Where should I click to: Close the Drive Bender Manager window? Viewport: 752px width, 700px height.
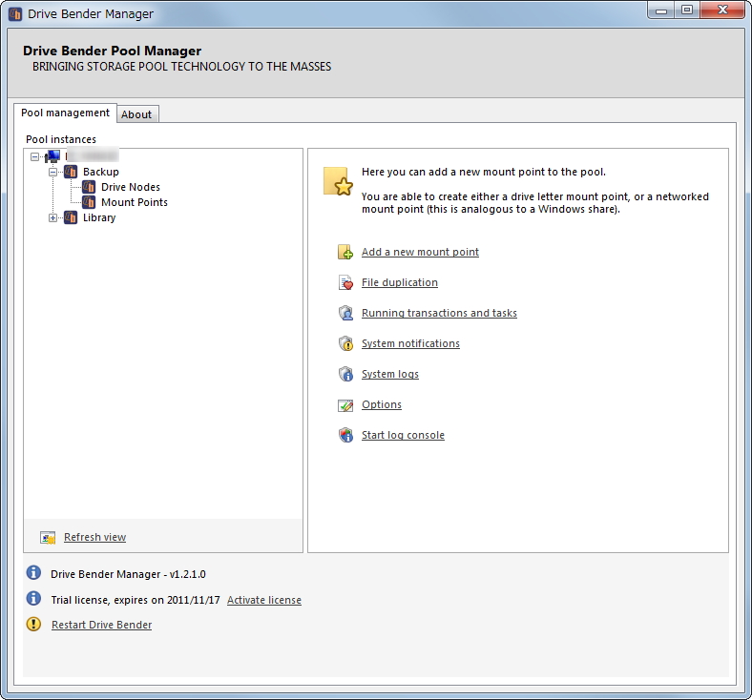click(722, 10)
